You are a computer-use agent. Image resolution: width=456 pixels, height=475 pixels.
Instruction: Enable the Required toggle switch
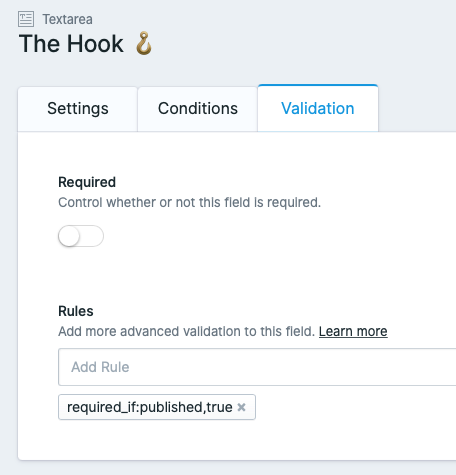point(81,236)
